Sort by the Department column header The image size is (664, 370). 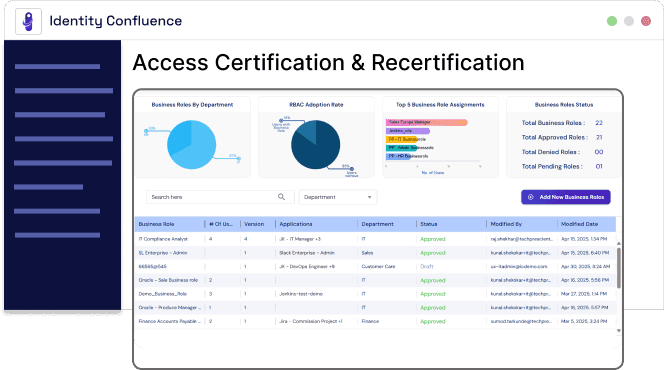point(377,224)
